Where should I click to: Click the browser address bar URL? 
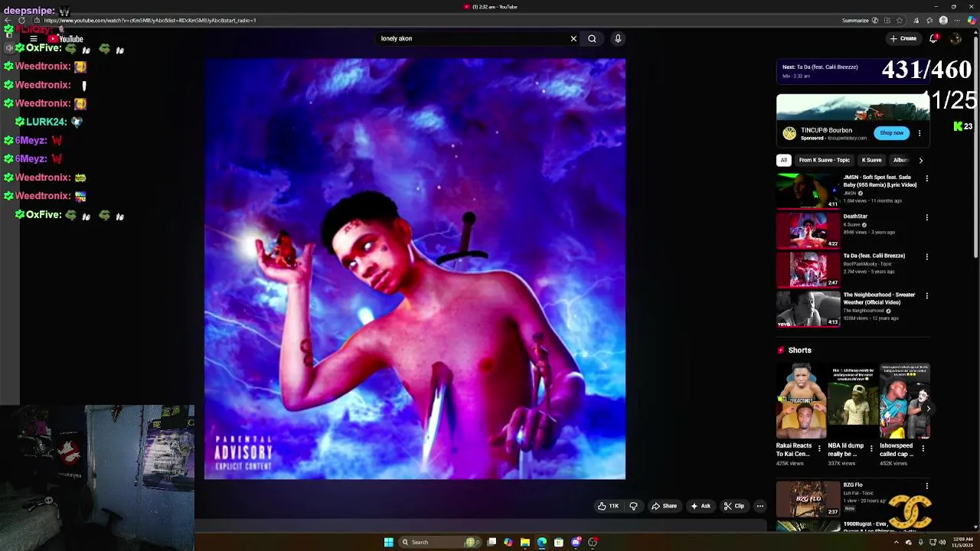click(150, 21)
